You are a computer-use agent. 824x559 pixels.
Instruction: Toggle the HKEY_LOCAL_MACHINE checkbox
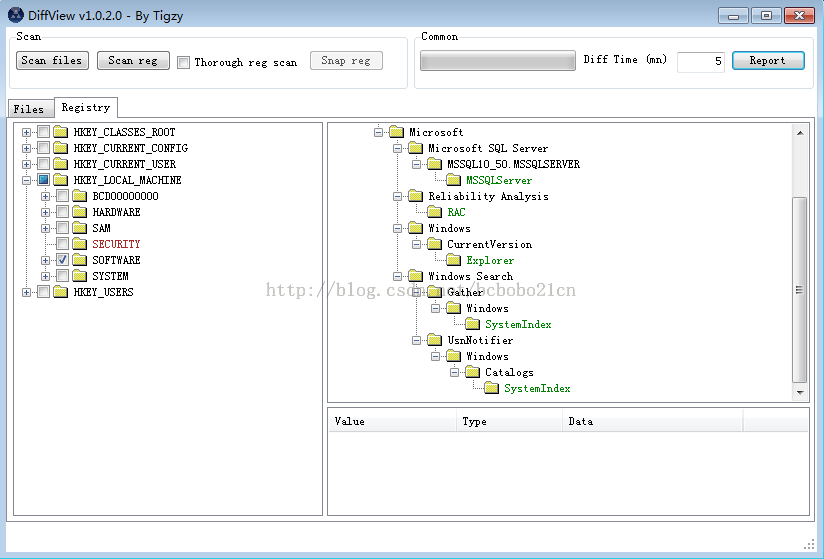44,180
